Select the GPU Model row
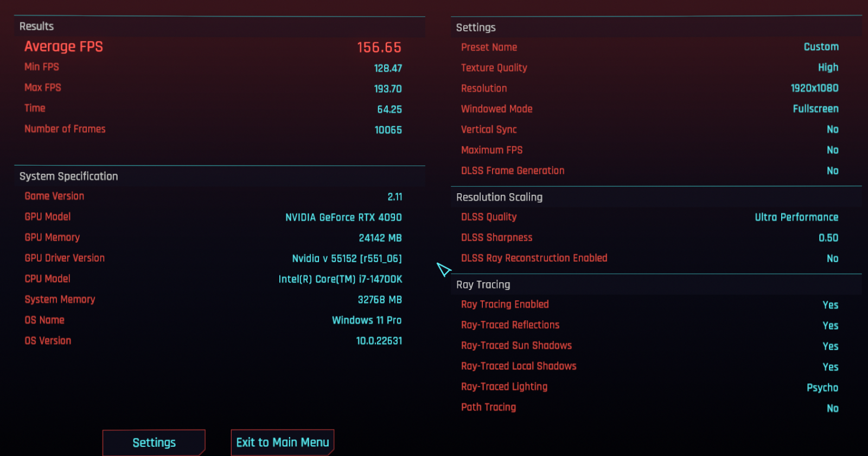The width and height of the screenshot is (868, 456). click(x=213, y=217)
